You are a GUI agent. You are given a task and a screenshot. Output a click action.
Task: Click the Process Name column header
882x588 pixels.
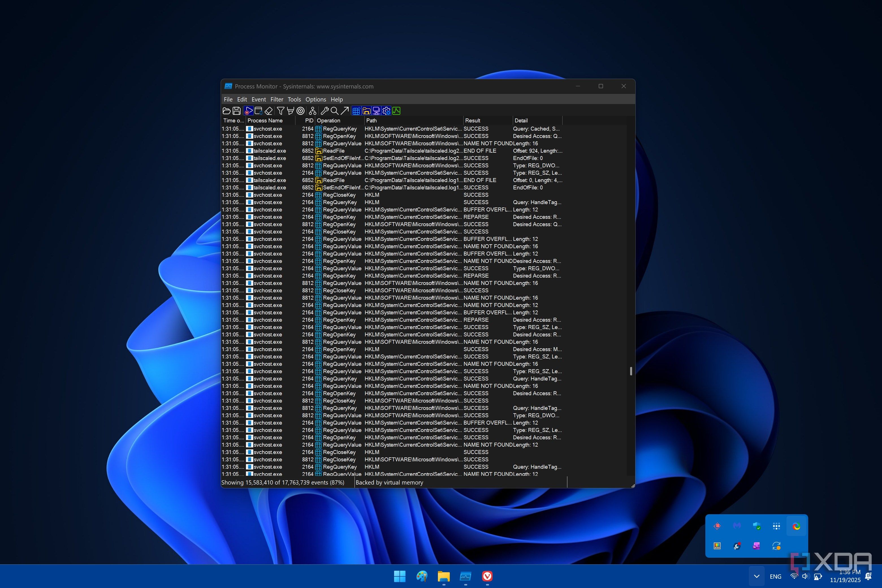point(270,121)
